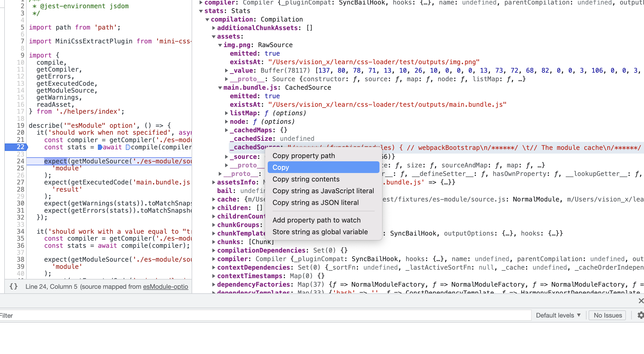Click the pretty-print braces icon
The image size is (644, 354).
tap(13, 287)
